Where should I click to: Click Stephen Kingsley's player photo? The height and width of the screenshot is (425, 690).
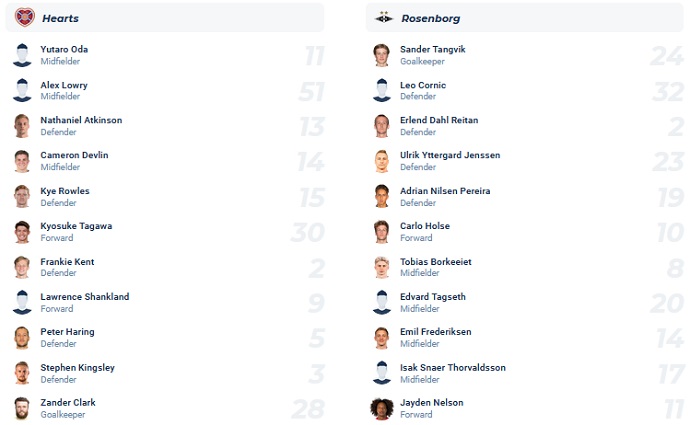(22, 373)
